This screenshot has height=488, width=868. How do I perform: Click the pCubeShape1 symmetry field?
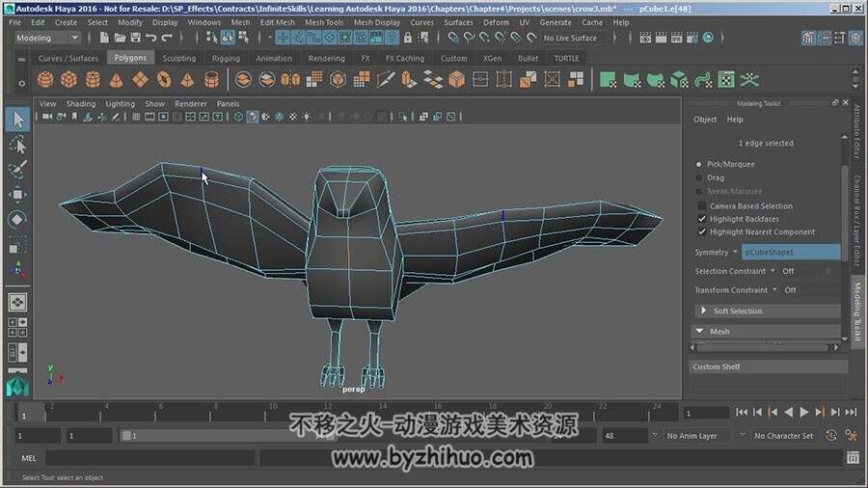791,252
